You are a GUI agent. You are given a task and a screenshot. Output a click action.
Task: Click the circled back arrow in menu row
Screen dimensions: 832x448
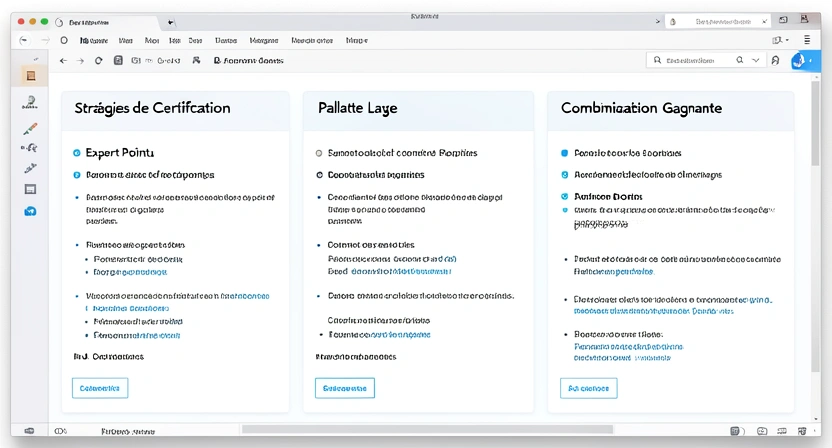[x=23, y=40]
